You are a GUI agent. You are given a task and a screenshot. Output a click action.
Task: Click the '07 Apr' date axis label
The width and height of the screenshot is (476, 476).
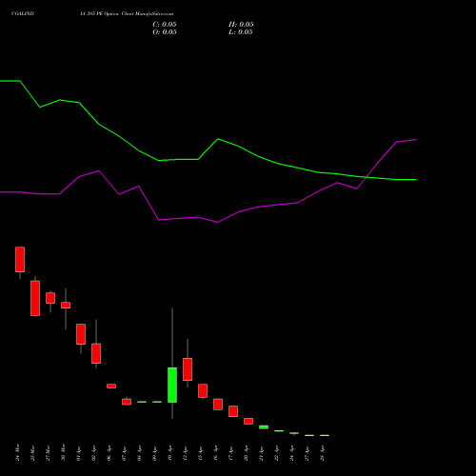pyautogui.click(x=125, y=453)
